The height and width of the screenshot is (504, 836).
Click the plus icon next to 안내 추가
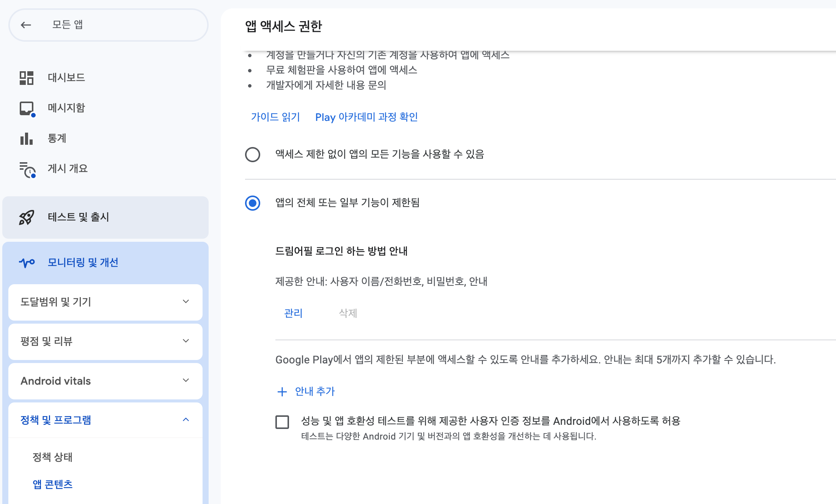pyautogui.click(x=282, y=392)
